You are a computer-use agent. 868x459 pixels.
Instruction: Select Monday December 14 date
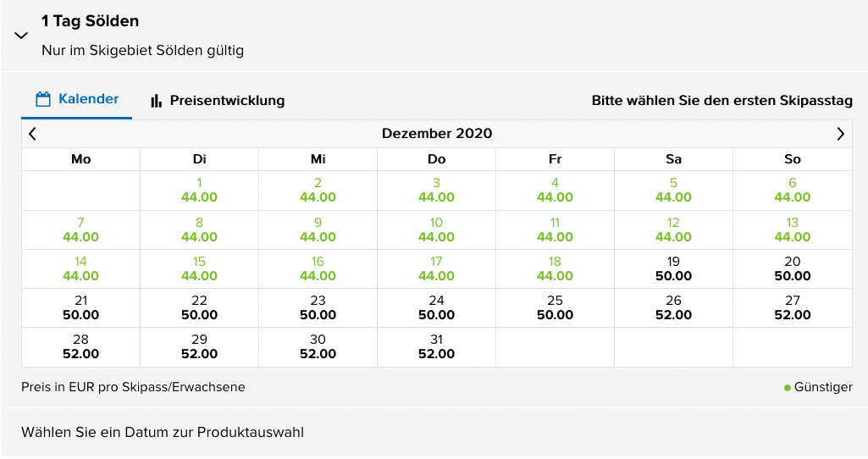click(x=81, y=268)
